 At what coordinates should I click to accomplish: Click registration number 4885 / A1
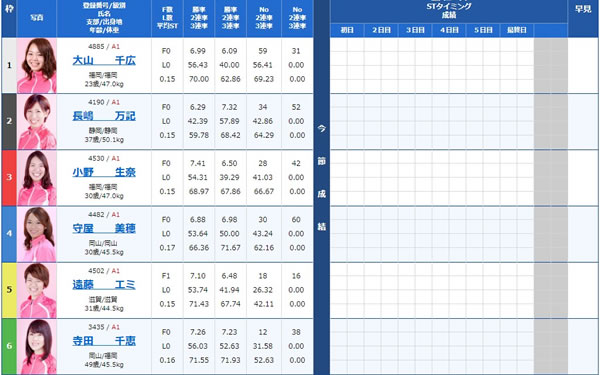[104, 47]
